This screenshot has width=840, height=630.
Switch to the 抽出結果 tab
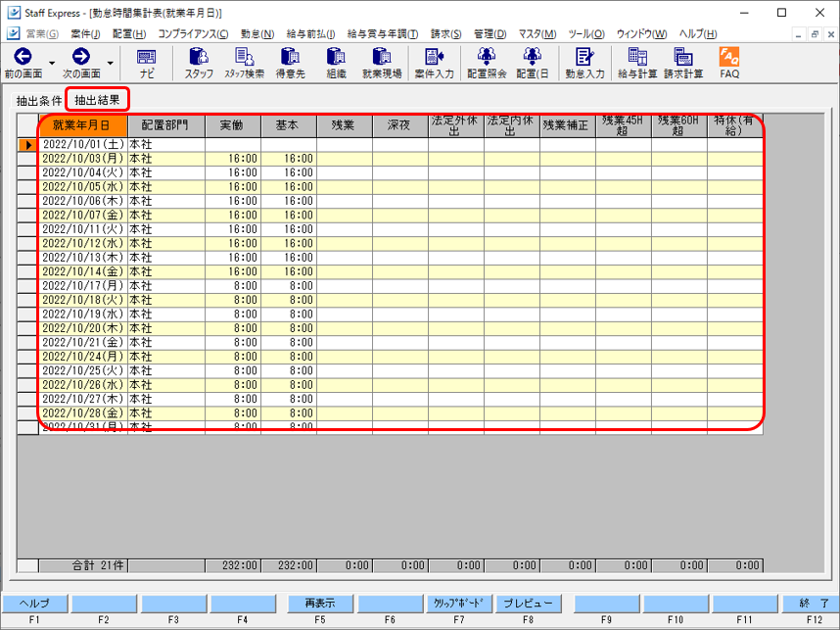tap(97, 100)
